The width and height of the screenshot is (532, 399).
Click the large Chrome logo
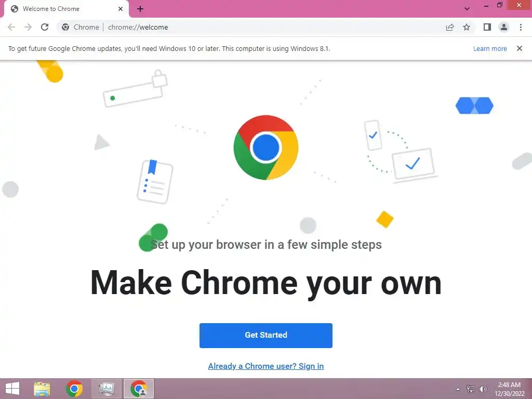(265, 147)
